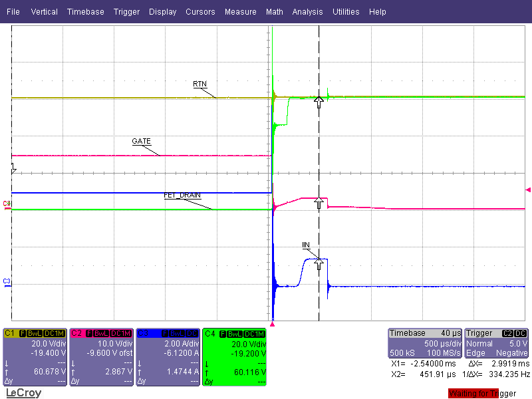Select the DC coupling icon in the Trigger panel
This screenshot has width=532, height=399.
click(x=520, y=332)
